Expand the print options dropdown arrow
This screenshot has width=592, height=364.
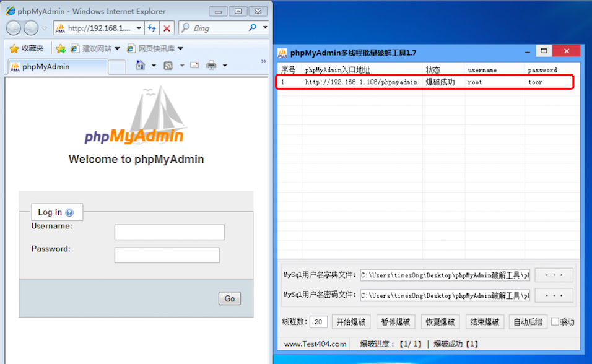225,66
